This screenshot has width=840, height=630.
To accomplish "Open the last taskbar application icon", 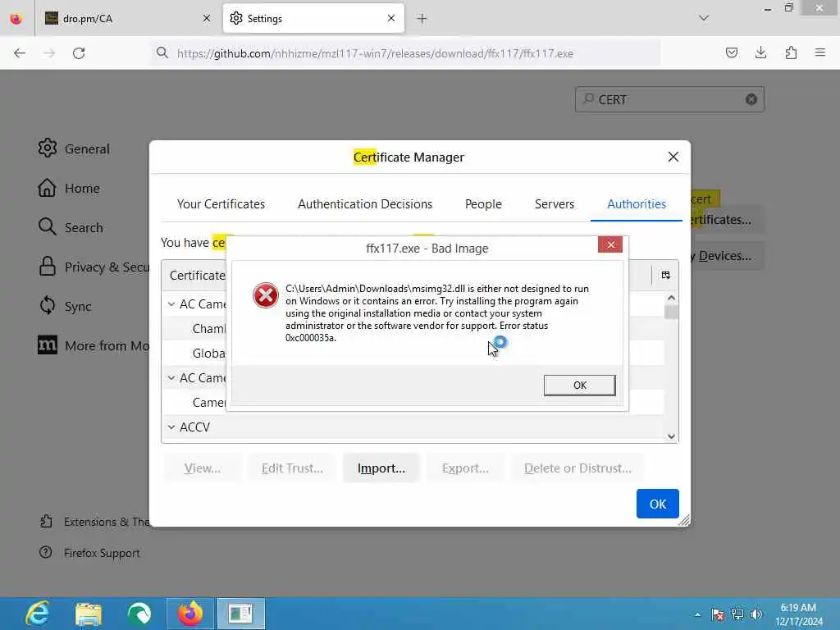I will click(240, 614).
